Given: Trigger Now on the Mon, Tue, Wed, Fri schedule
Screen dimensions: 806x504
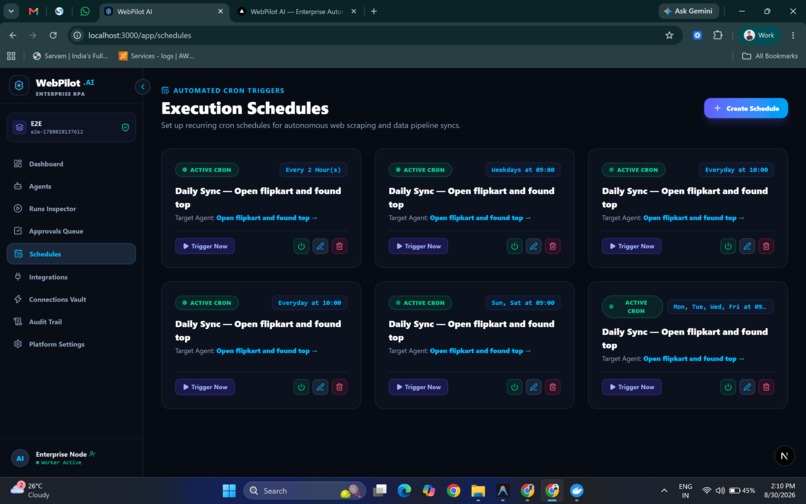Looking at the screenshot, I should [632, 387].
